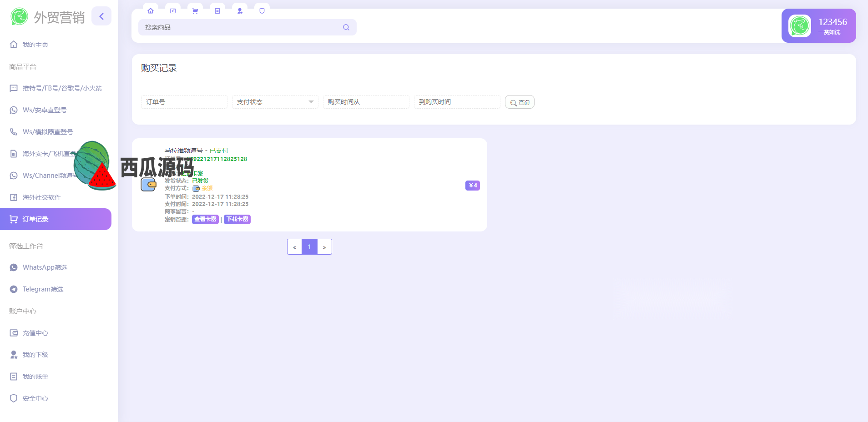Click the 查看卡密 button

205,219
